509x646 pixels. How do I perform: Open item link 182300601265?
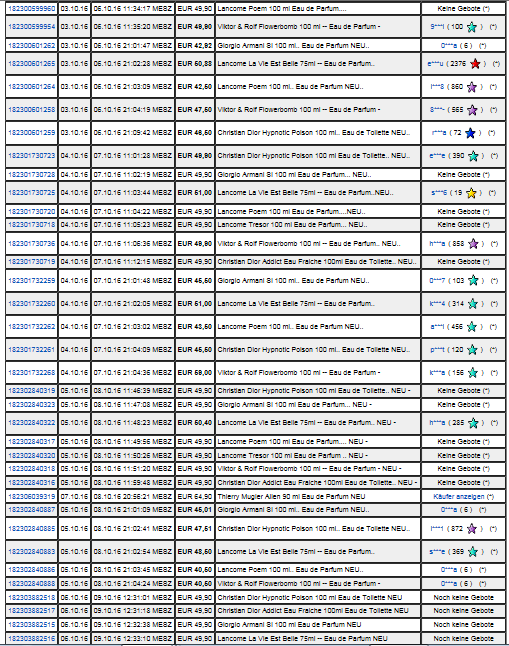click(x=32, y=64)
